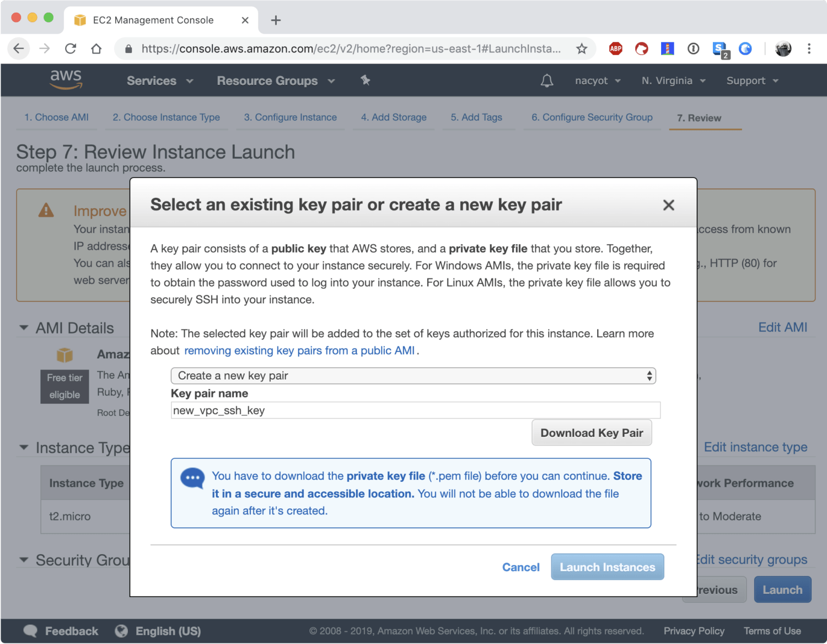827x644 pixels.
Task: Go to step 1. Choose AMI
Action: pos(56,117)
